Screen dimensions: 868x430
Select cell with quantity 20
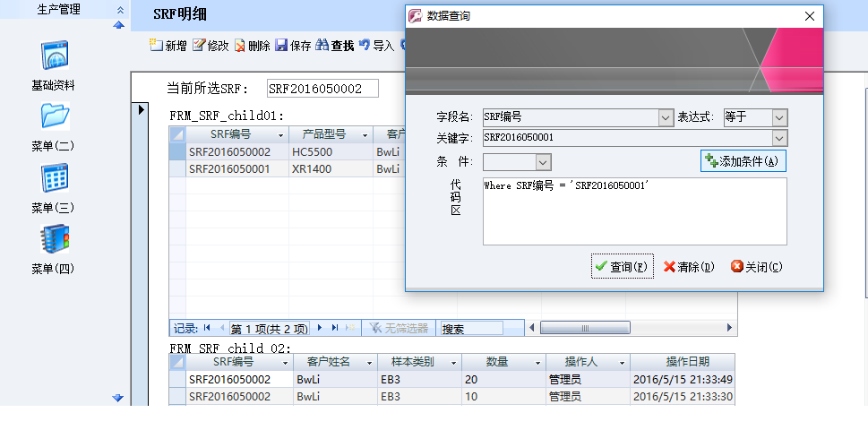[503, 380]
